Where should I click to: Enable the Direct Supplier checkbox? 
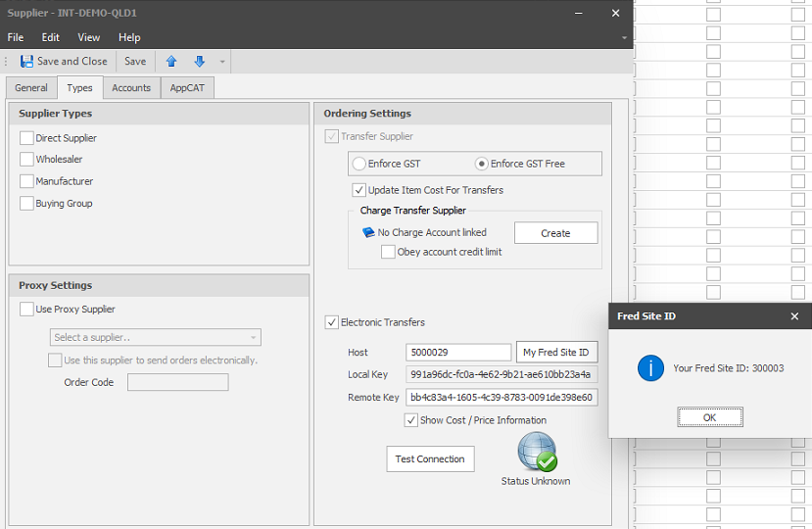point(27,138)
